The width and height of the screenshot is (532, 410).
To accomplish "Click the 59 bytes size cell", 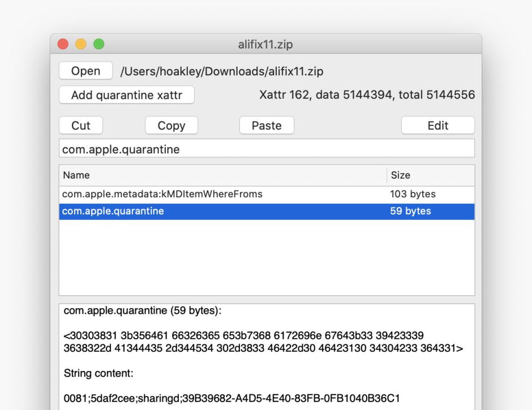I will tap(410, 212).
